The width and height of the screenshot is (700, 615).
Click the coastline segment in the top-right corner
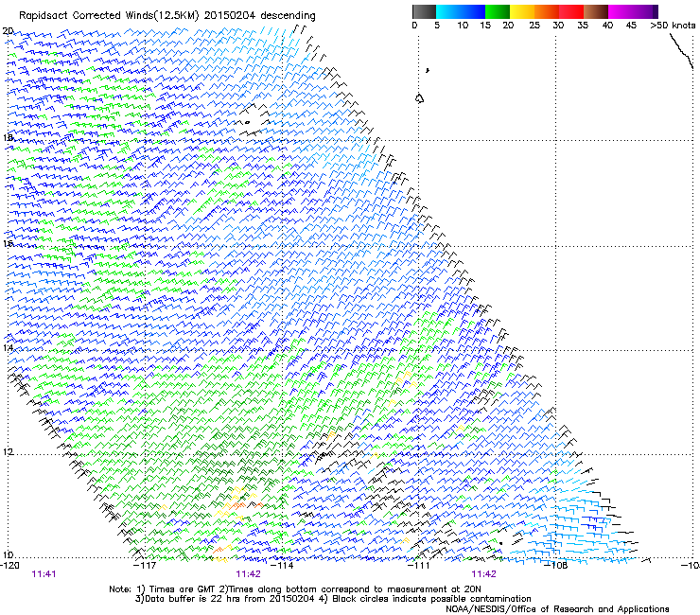coord(681,50)
